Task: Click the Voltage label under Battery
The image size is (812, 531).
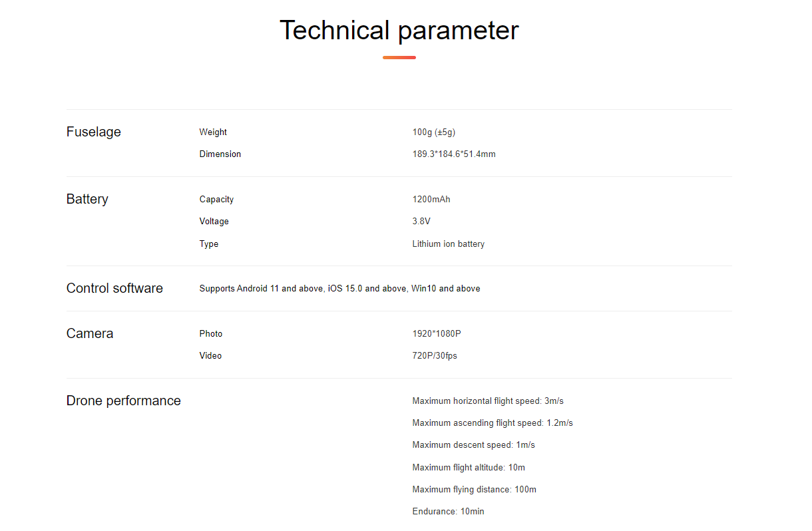Action: pos(214,222)
